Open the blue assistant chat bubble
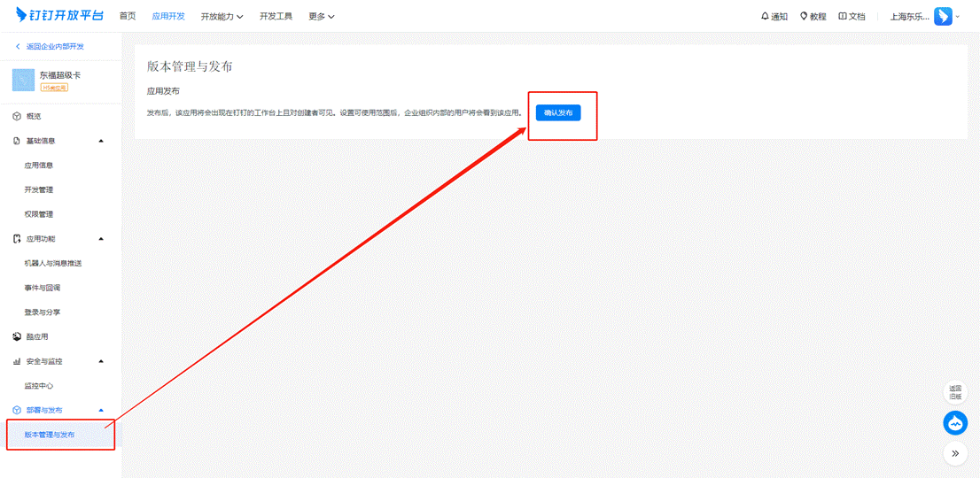Screen dimensions: 980x478 (x=955, y=424)
